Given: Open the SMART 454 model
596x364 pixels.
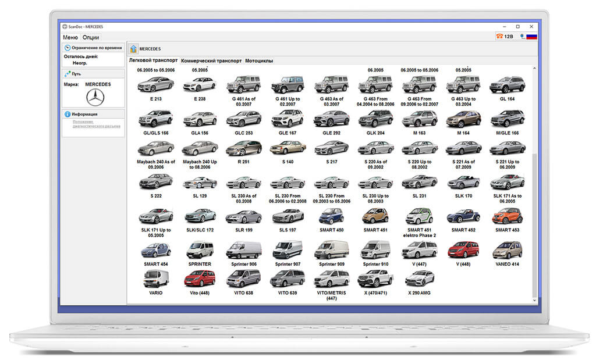Looking at the screenshot, I should (x=155, y=251).
